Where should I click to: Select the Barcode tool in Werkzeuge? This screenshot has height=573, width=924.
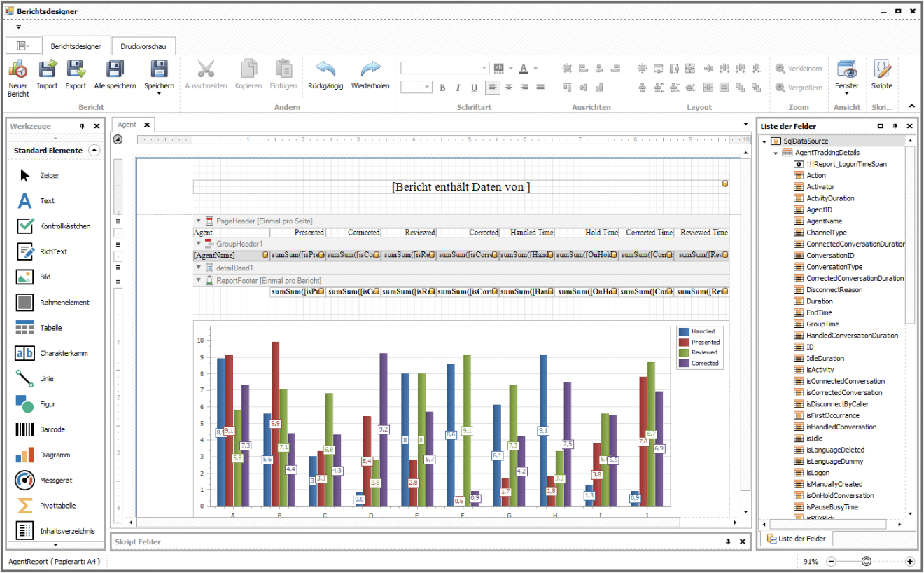pos(25,429)
